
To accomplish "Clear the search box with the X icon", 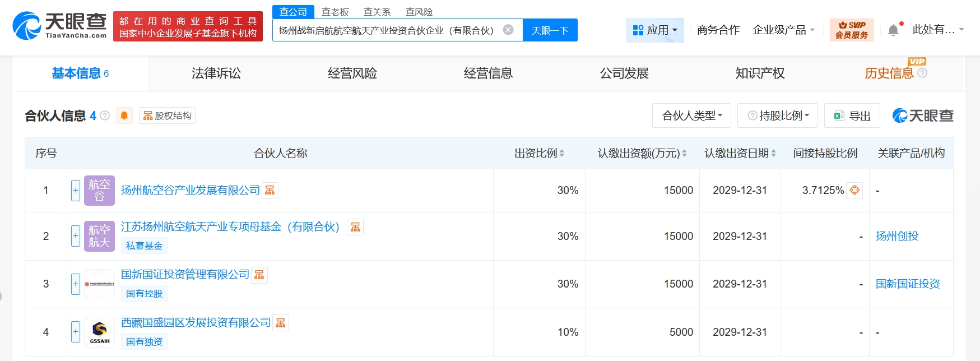I will coord(508,30).
